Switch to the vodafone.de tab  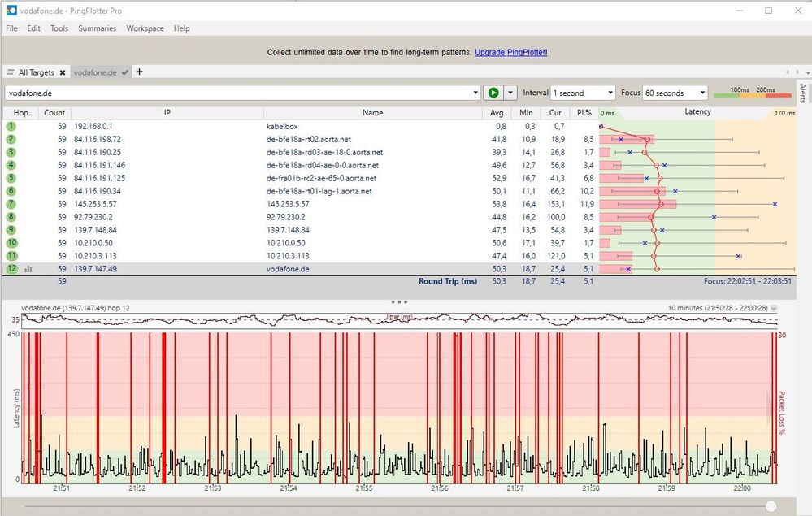coord(95,72)
